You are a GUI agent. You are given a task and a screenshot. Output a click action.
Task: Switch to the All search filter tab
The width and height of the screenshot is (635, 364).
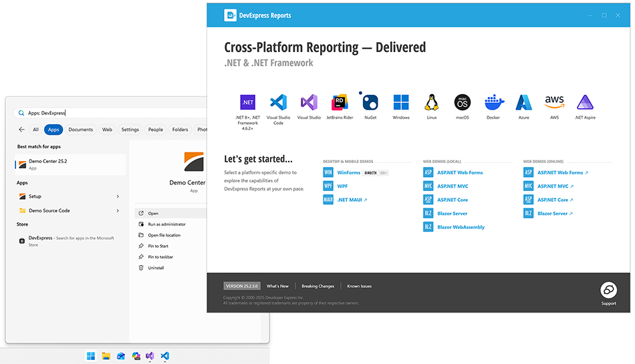35,130
